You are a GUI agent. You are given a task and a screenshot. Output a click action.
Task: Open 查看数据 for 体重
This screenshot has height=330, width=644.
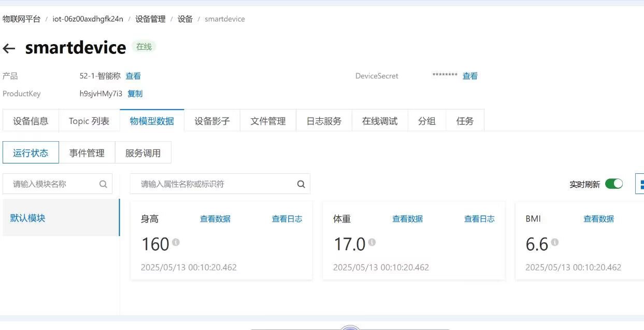pyautogui.click(x=407, y=218)
